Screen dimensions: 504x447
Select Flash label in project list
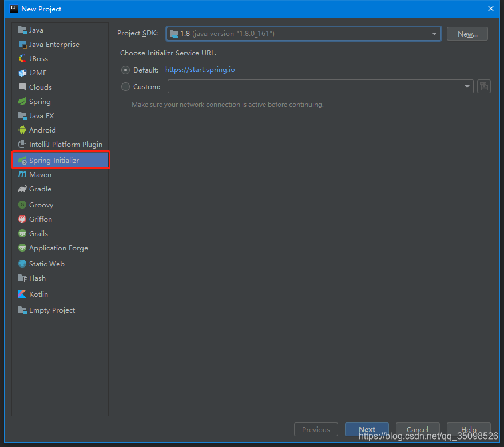point(37,278)
